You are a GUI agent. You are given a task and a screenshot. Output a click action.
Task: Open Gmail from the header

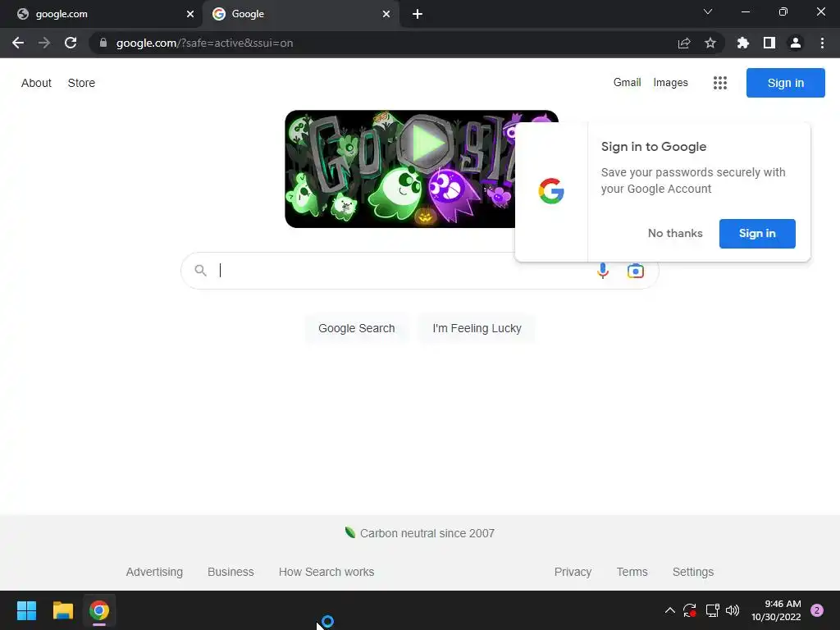pos(627,83)
